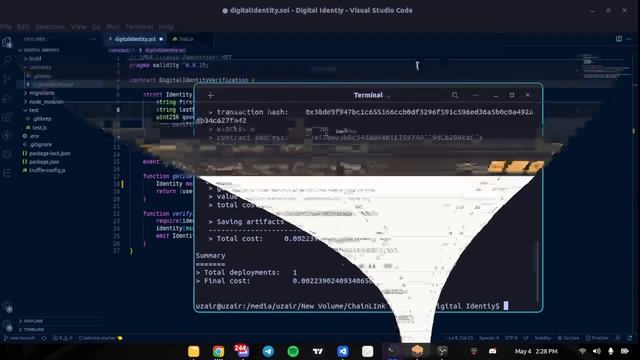
Task: Open the Terminal title dropdown arrow
Action: click(x=389, y=96)
